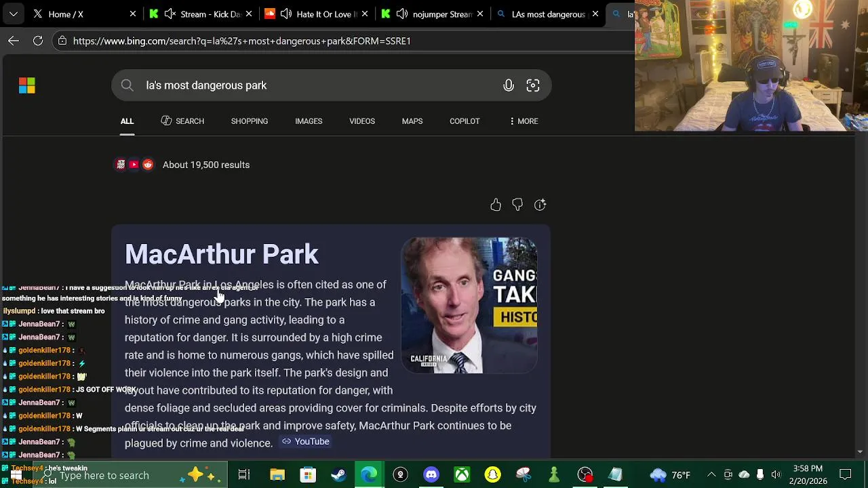The width and height of the screenshot is (868, 488).
Task: Click the source icons beside results count
Action: click(134, 165)
